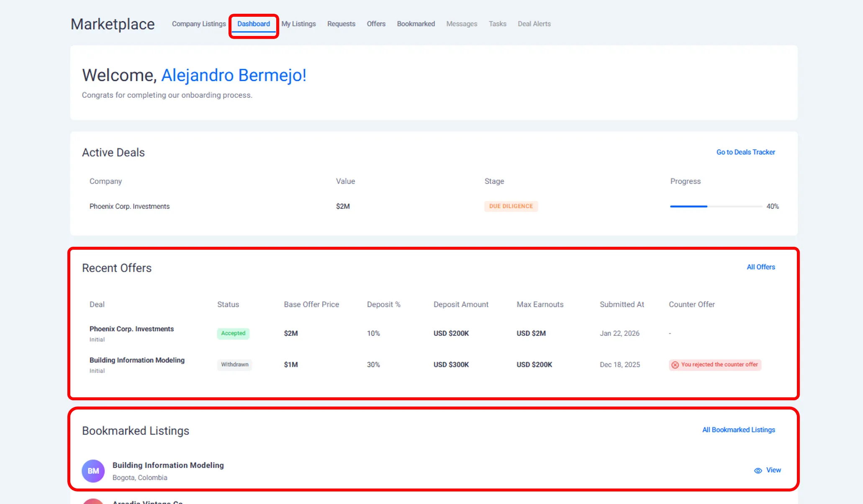Go to the Offers tab
The width and height of the screenshot is (863, 504).
376,24
